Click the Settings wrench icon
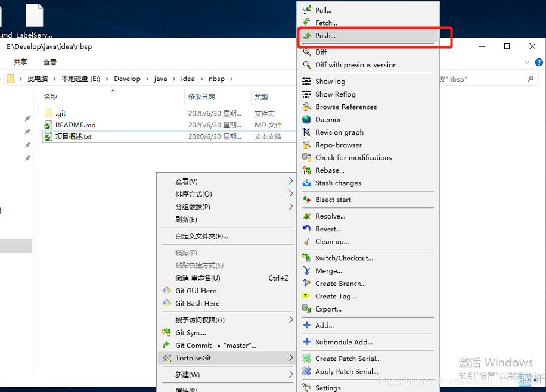 pos(307,387)
